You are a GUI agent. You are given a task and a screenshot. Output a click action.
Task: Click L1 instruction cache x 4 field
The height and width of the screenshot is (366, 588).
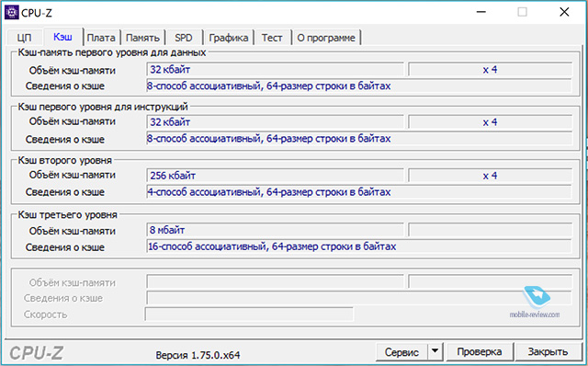pos(490,122)
